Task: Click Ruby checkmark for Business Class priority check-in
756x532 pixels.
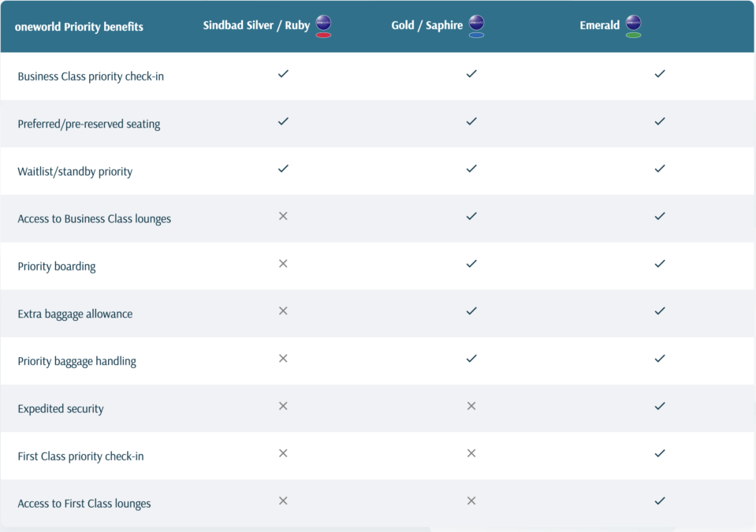Action: (x=283, y=74)
